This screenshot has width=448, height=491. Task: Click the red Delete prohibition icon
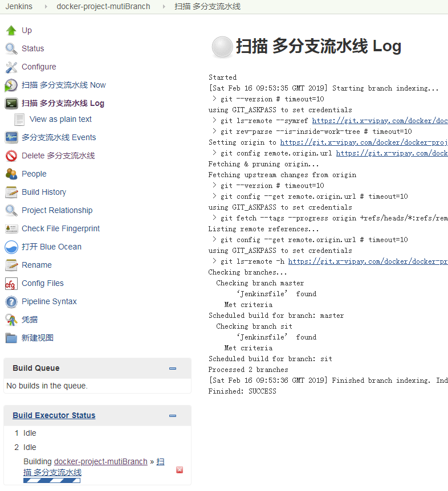click(x=11, y=156)
